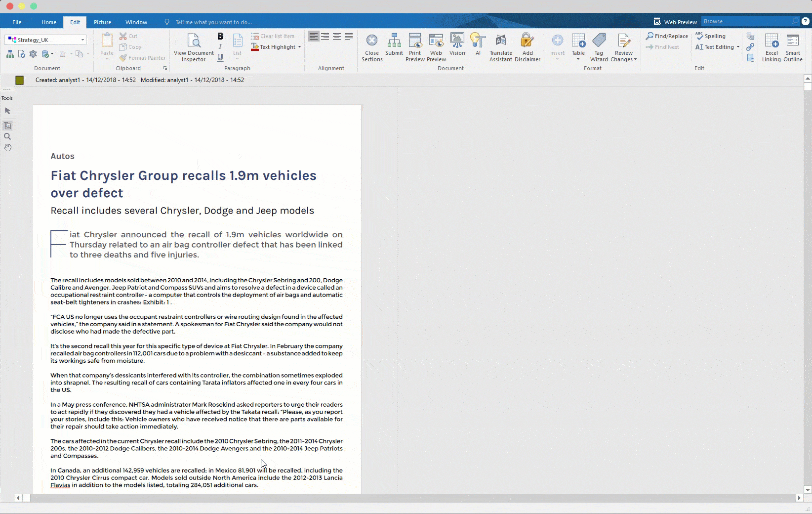Click the horizontal scrollbar right arrow
Image resolution: width=812 pixels, height=514 pixels.
[799, 498]
